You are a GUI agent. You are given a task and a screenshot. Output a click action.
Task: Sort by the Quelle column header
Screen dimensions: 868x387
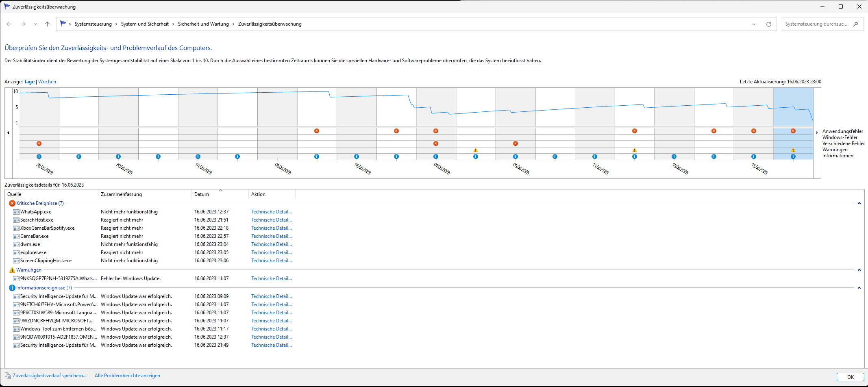51,194
